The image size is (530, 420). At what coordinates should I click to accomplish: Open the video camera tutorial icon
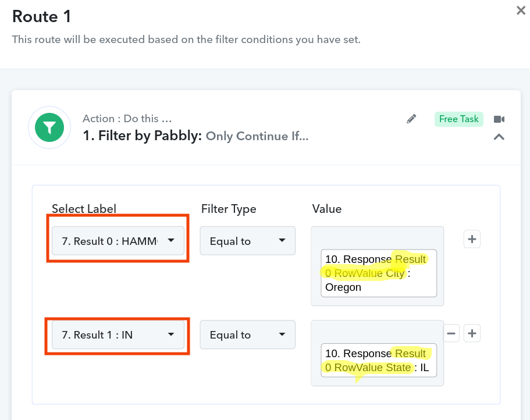pyautogui.click(x=499, y=119)
